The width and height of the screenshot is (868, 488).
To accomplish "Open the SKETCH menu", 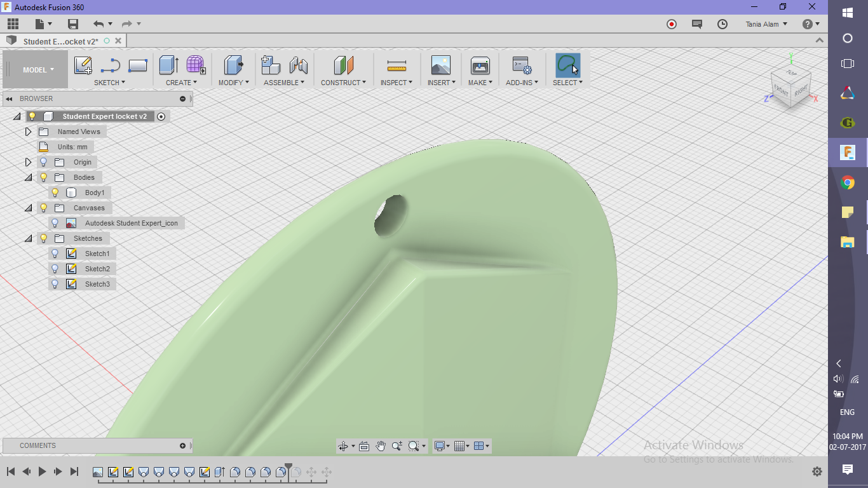I will tap(109, 83).
